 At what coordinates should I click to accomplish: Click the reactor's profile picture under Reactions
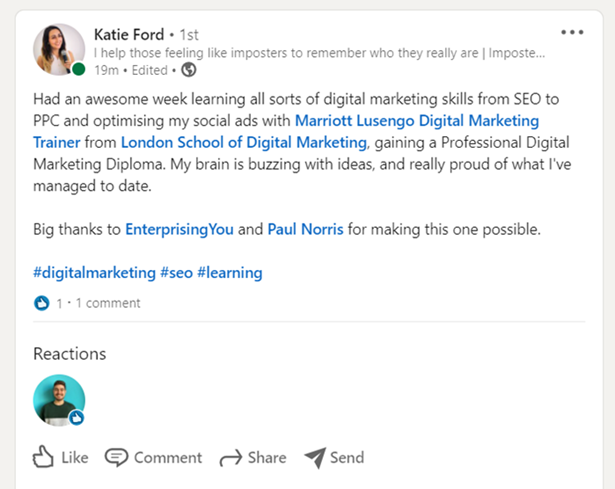pyautogui.click(x=59, y=400)
